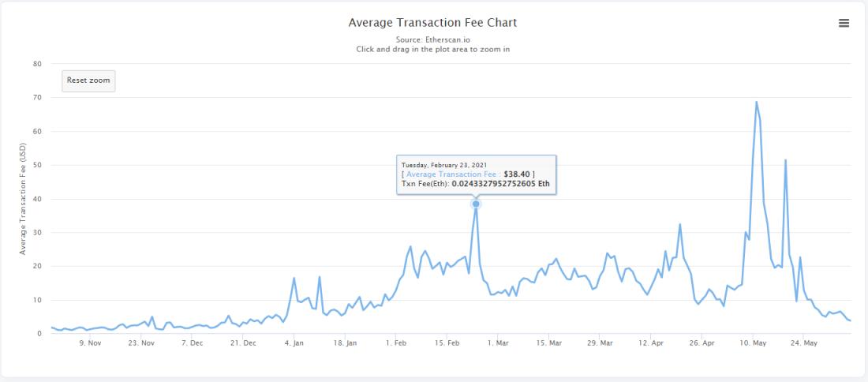Click the 1. Feb x-axis label
868x382 pixels.
tap(396, 343)
